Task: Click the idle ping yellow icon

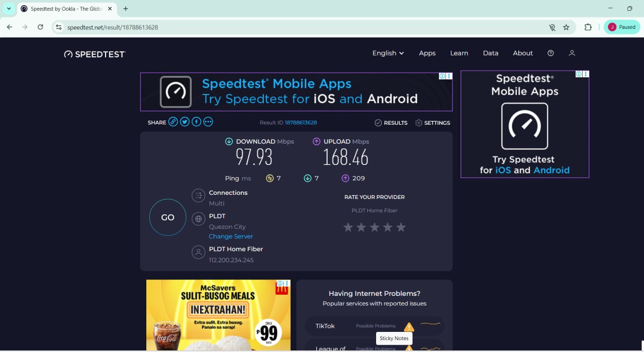Action: click(x=269, y=178)
